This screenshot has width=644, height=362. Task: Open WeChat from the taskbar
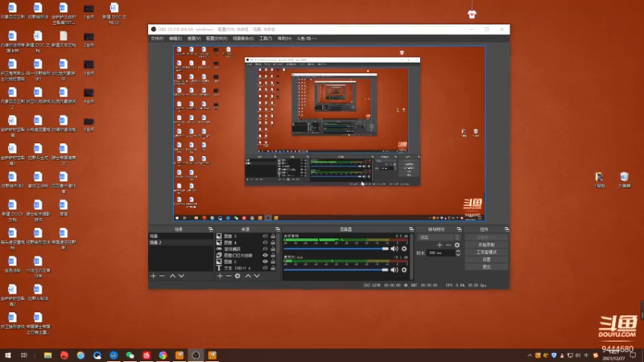pyautogui.click(x=130, y=356)
